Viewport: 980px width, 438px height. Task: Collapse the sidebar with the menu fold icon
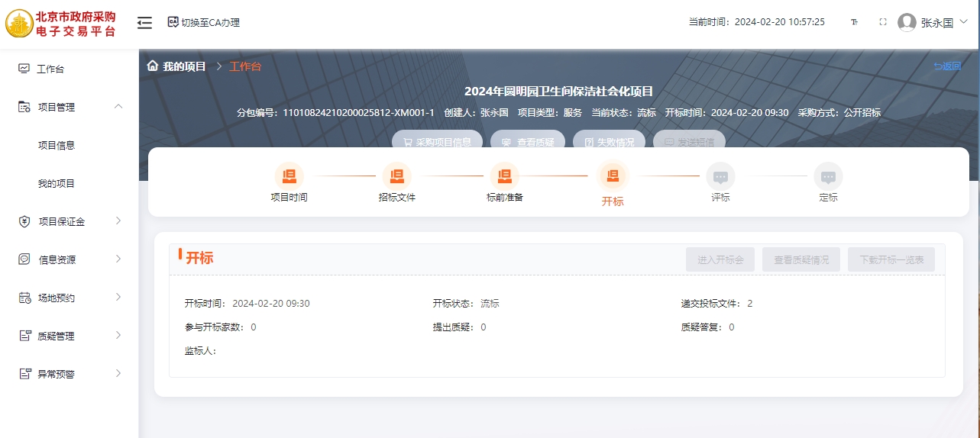144,23
